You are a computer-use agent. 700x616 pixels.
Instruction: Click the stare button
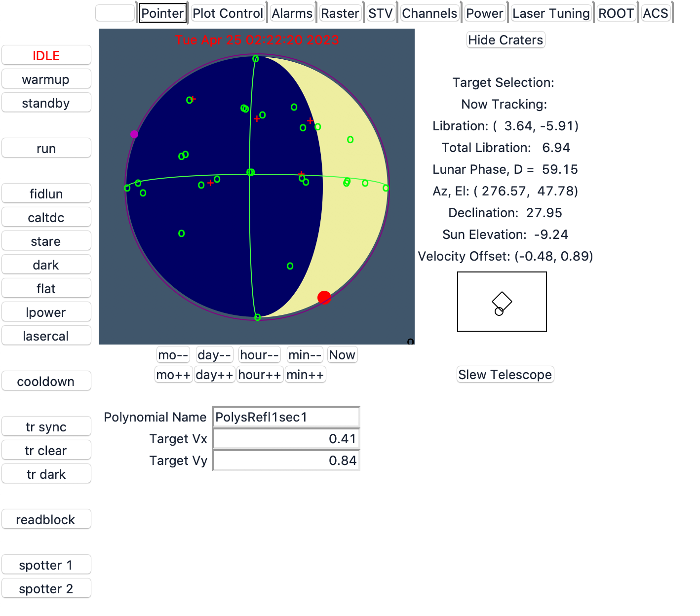pos(46,241)
